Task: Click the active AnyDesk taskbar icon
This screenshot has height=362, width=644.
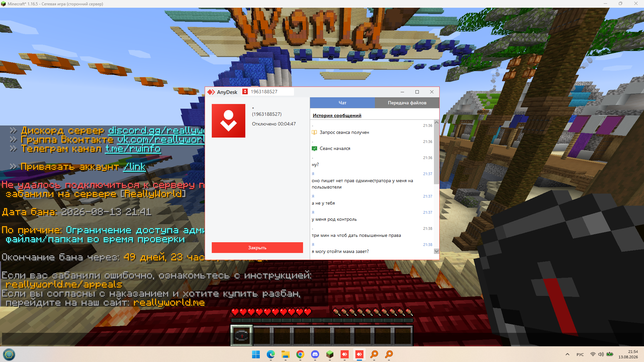Action: pos(359,354)
